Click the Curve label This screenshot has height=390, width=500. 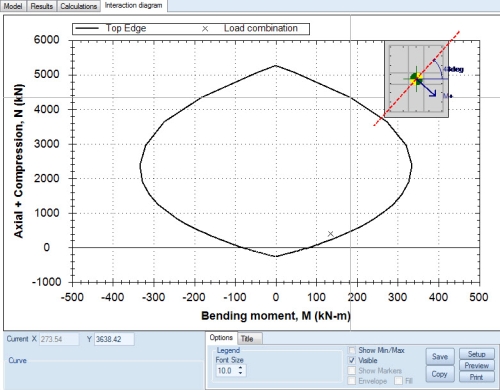[17, 360]
